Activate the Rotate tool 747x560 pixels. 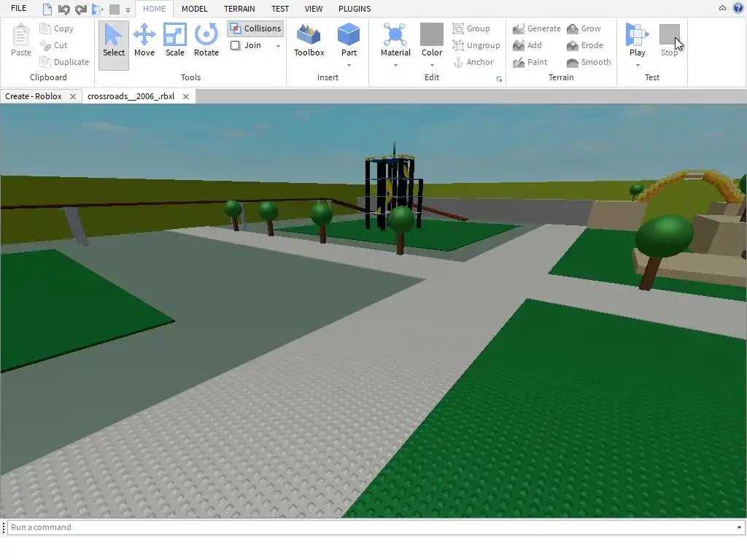pyautogui.click(x=206, y=41)
